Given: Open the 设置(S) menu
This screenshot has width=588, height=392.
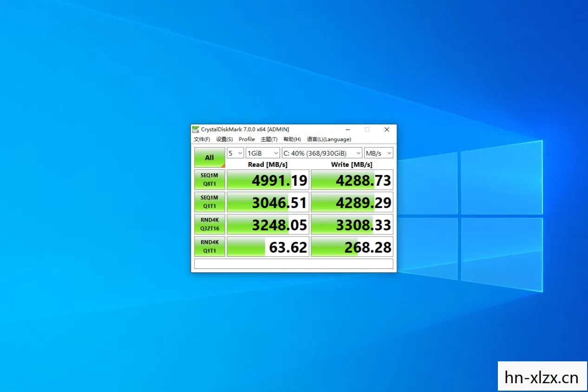Looking at the screenshot, I should click(x=224, y=139).
